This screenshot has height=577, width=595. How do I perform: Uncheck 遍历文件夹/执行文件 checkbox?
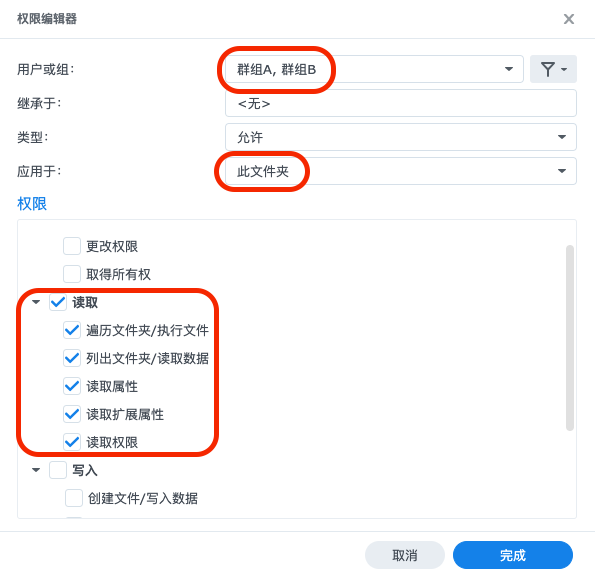point(72,330)
